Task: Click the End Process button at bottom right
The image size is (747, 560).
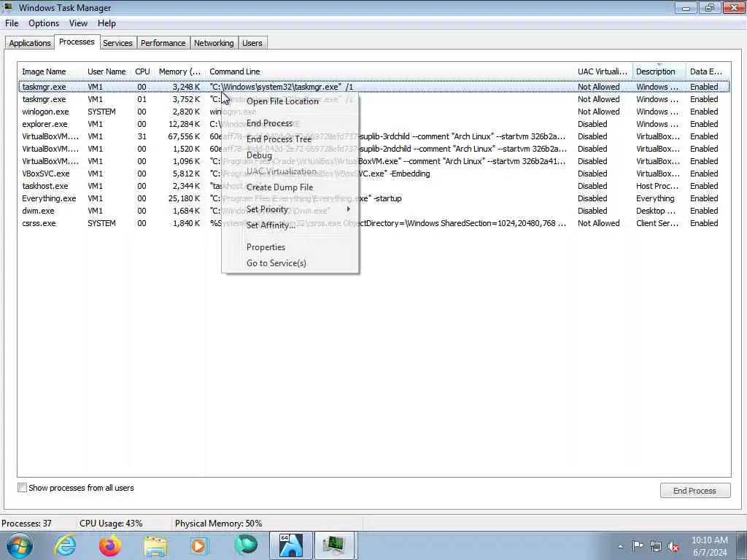Action: pos(694,491)
